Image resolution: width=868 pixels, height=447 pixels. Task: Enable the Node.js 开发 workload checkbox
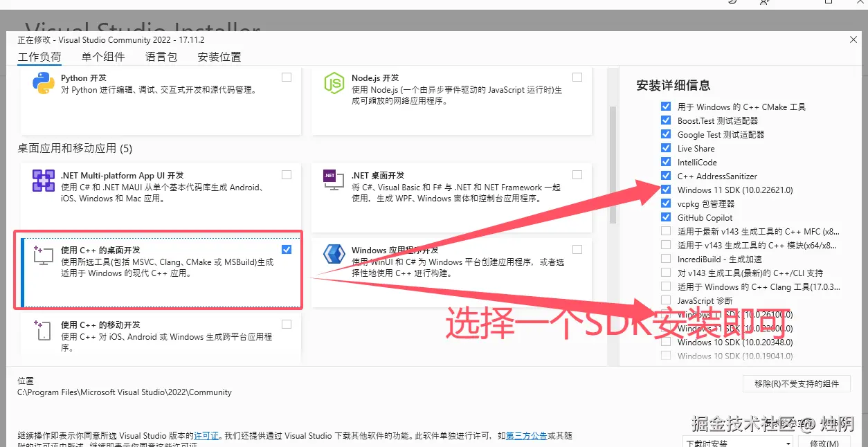(577, 77)
